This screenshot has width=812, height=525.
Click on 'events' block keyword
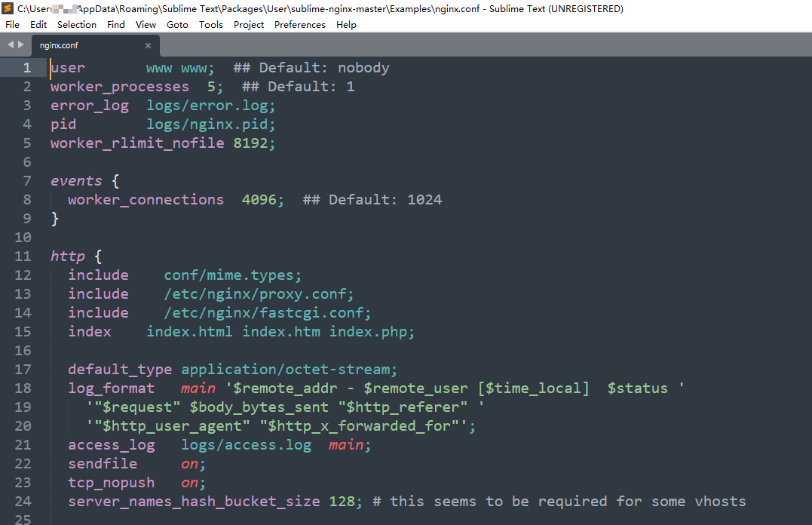[x=76, y=181]
